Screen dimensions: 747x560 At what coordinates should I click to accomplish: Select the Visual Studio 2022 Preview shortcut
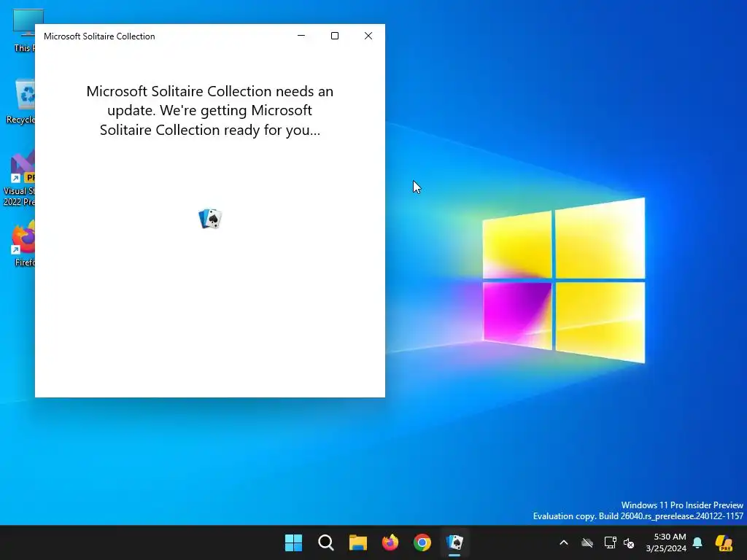19,178
